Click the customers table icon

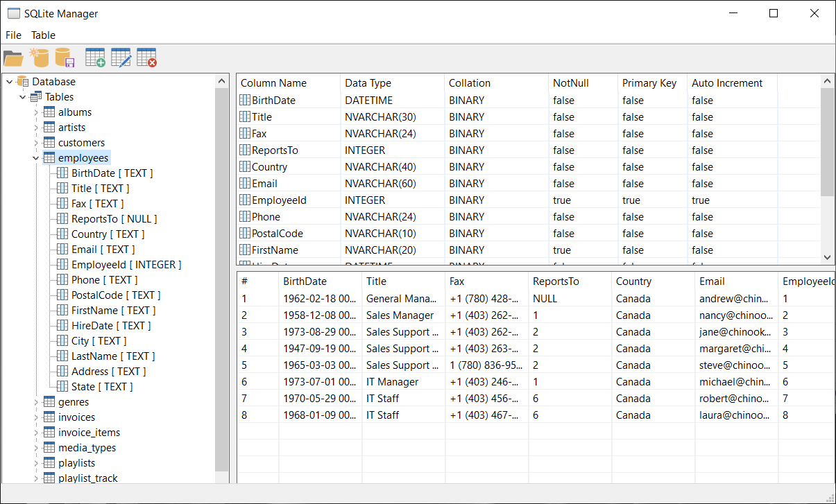coord(49,143)
